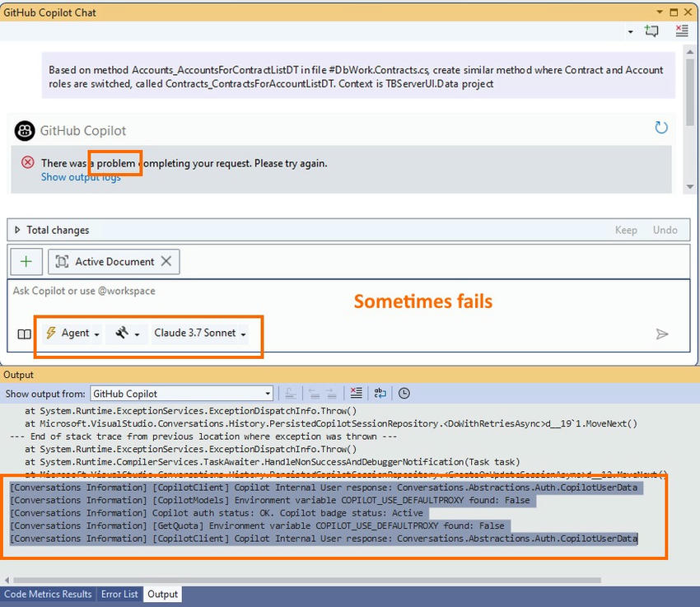Image resolution: width=700 pixels, height=607 pixels.
Task: Open the chat options dropdown arrow
Action: coord(630,31)
